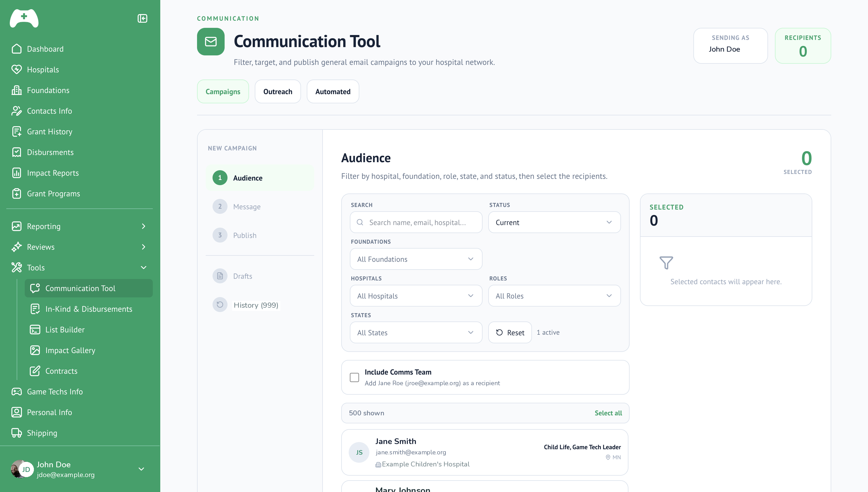Click the '500 shown' count text
Screen dimensions: 868x492
(x=366, y=413)
